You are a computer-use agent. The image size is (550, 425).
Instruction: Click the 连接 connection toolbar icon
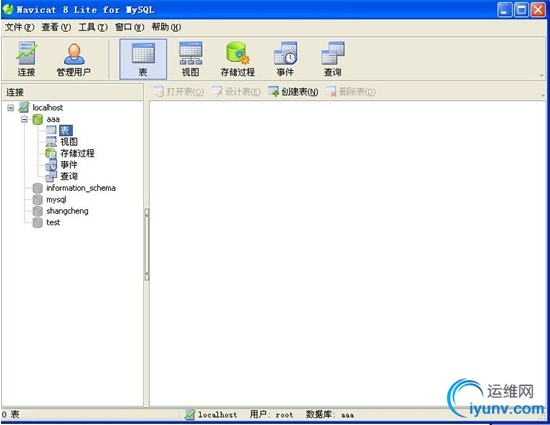pos(26,59)
